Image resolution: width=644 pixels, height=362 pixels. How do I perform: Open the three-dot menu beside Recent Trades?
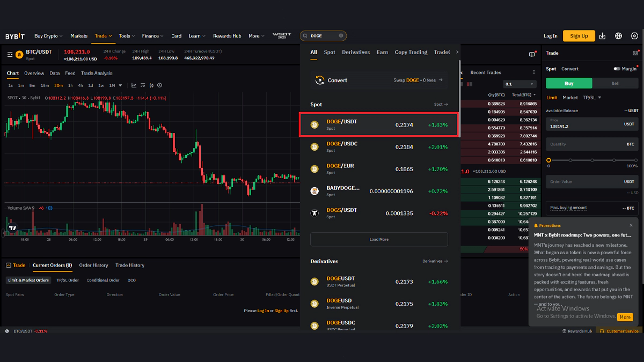tap(533, 72)
